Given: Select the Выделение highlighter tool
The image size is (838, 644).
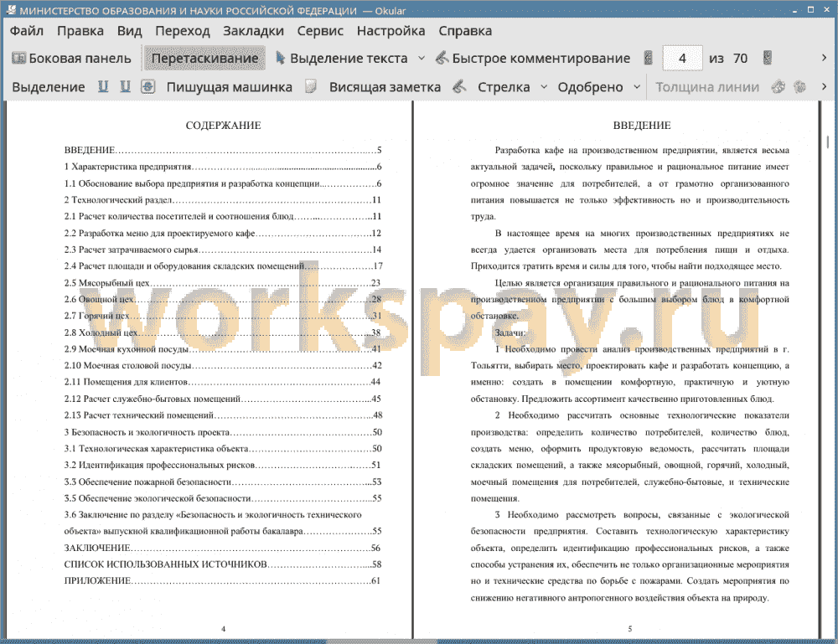Looking at the screenshot, I should coord(48,87).
